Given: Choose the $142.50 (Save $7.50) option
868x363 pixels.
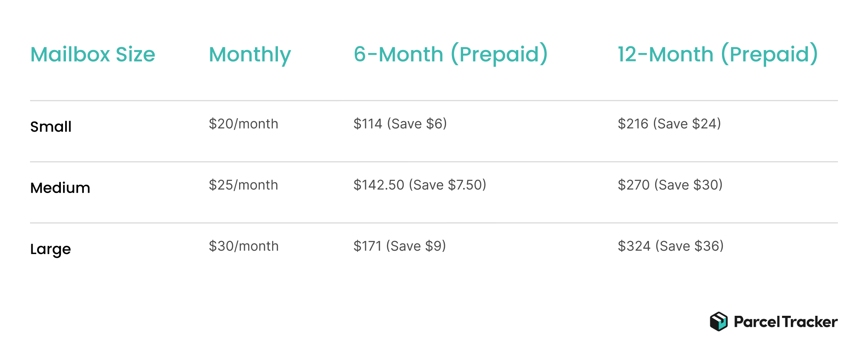Looking at the screenshot, I should (420, 185).
